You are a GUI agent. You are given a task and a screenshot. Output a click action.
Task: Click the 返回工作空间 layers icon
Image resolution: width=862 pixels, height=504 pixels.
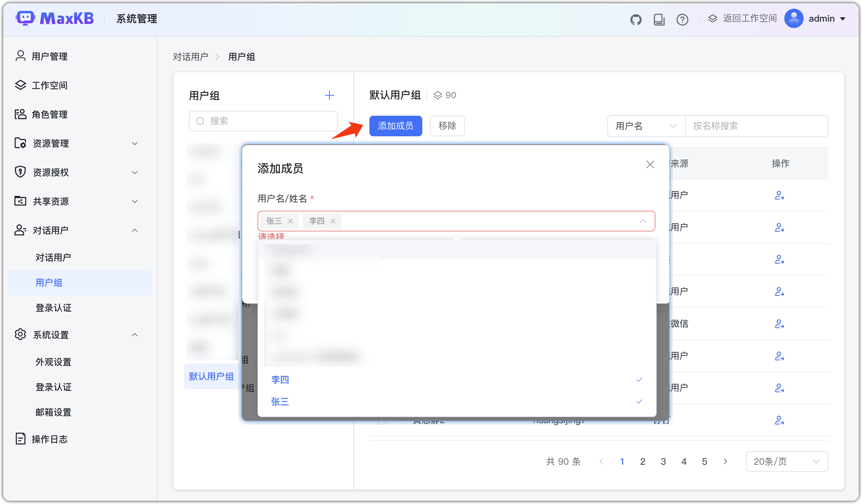[x=713, y=18]
